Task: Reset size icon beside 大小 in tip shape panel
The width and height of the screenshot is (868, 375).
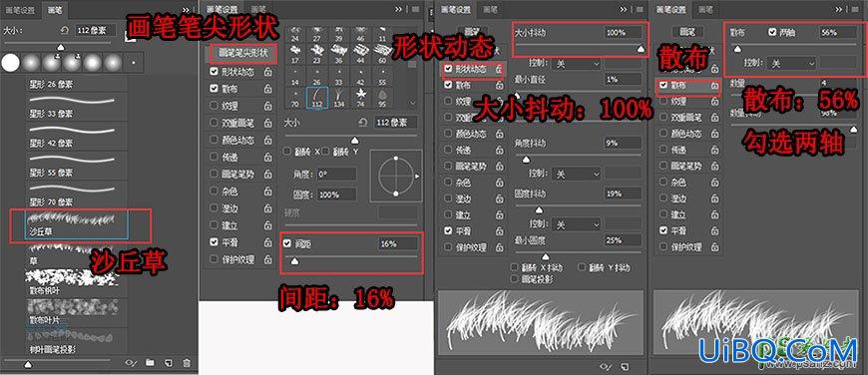Action: tap(363, 123)
